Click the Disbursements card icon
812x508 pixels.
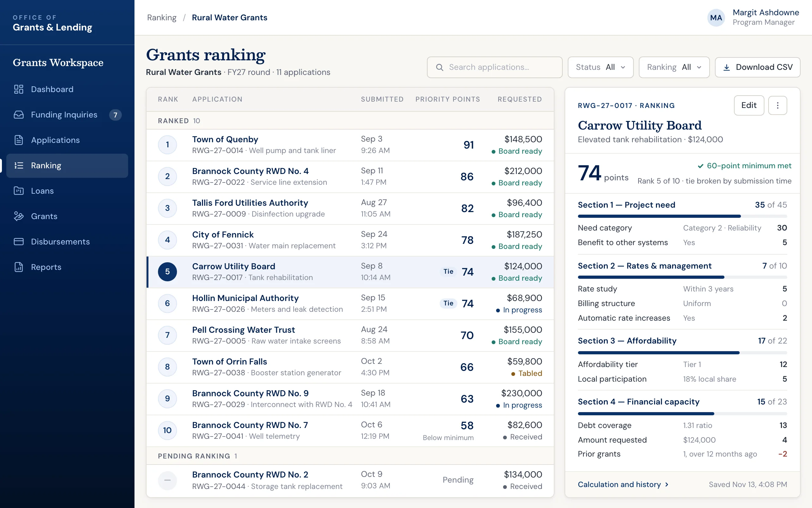[18, 242]
